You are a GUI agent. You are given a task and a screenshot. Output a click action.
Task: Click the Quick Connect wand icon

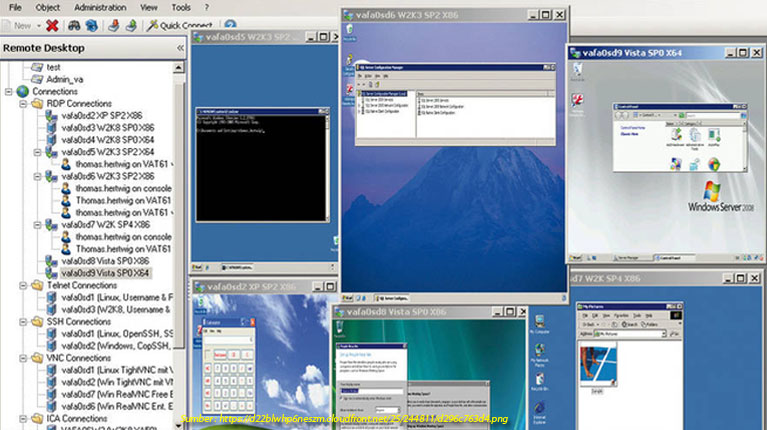point(152,25)
